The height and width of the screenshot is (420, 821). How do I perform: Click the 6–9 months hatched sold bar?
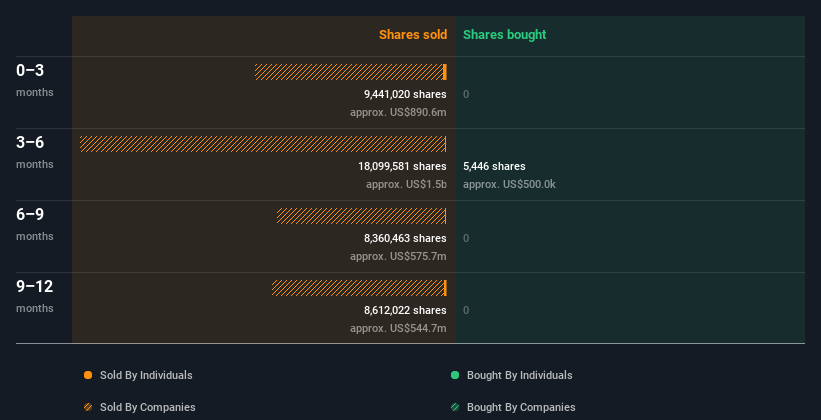coord(361,216)
